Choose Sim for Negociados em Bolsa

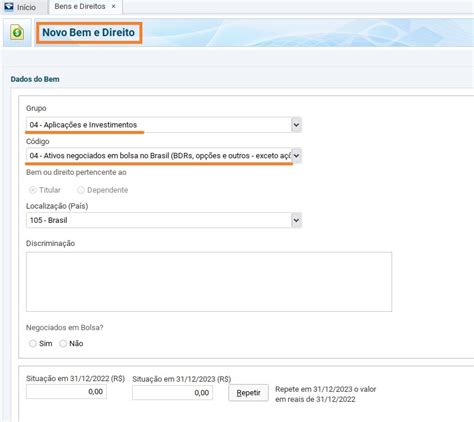tap(33, 343)
